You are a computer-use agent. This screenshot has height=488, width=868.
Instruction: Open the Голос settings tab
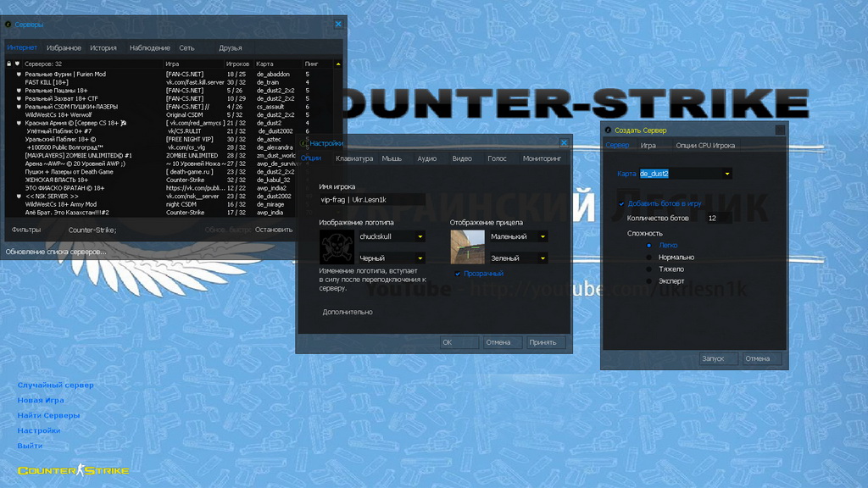[497, 158]
